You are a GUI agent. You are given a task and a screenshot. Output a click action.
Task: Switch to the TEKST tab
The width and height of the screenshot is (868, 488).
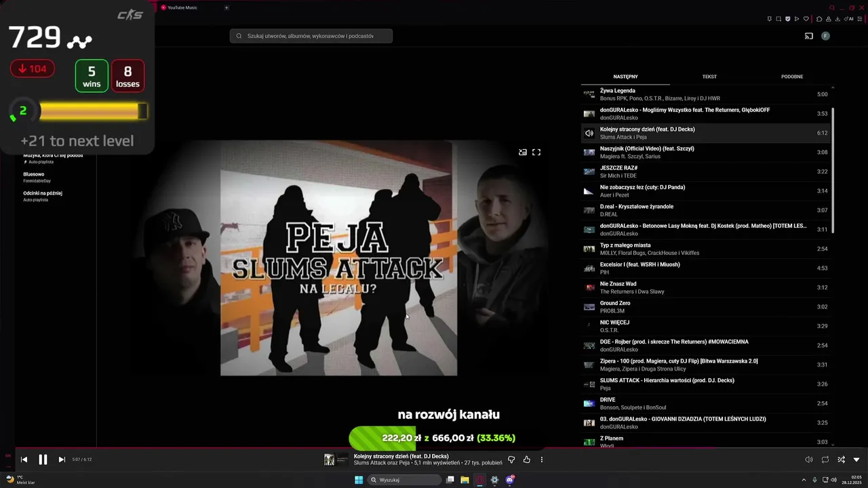(x=709, y=77)
